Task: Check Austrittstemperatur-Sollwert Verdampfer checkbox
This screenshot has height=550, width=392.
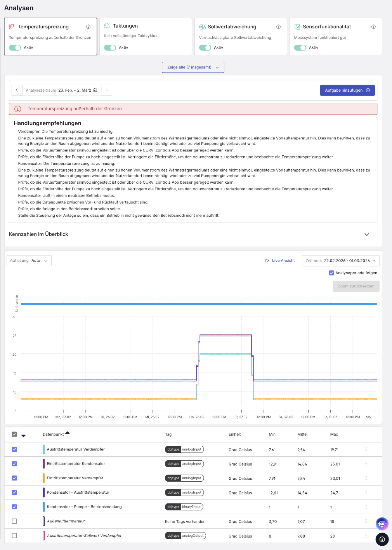Action: tap(14, 536)
